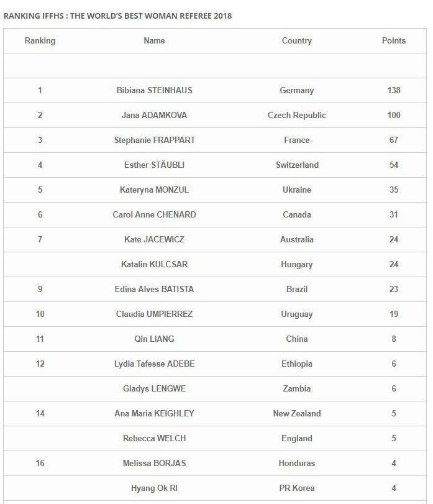Image resolution: width=433 pixels, height=504 pixels.
Task: Select Rebecca WELCH's name
Action: pyautogui.click(x=154, y=439)
